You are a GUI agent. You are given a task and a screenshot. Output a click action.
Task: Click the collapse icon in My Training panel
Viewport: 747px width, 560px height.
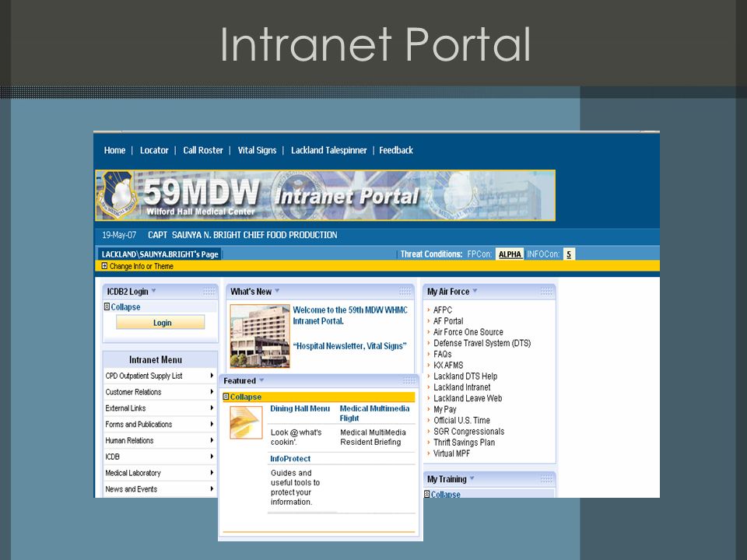coord(427,495)
